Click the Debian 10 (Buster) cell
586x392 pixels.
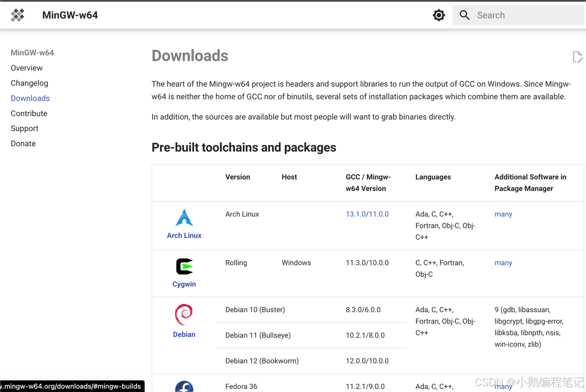[x=255, y=310]
